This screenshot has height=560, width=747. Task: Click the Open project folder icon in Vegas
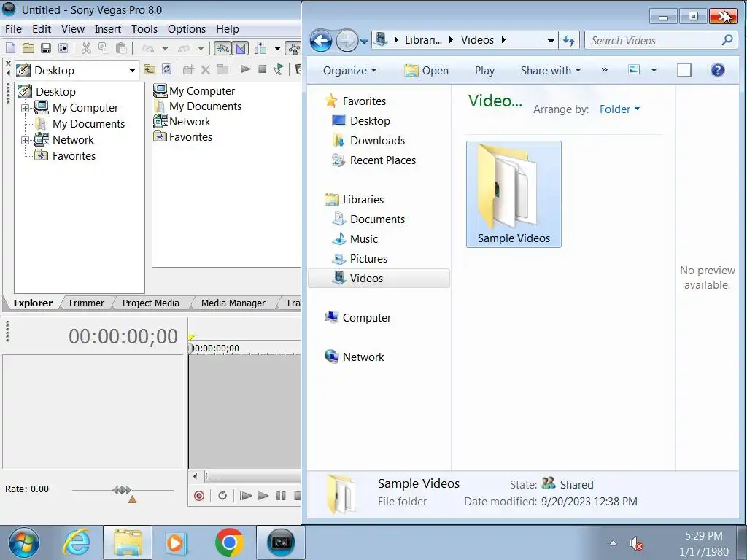point(28,48)
